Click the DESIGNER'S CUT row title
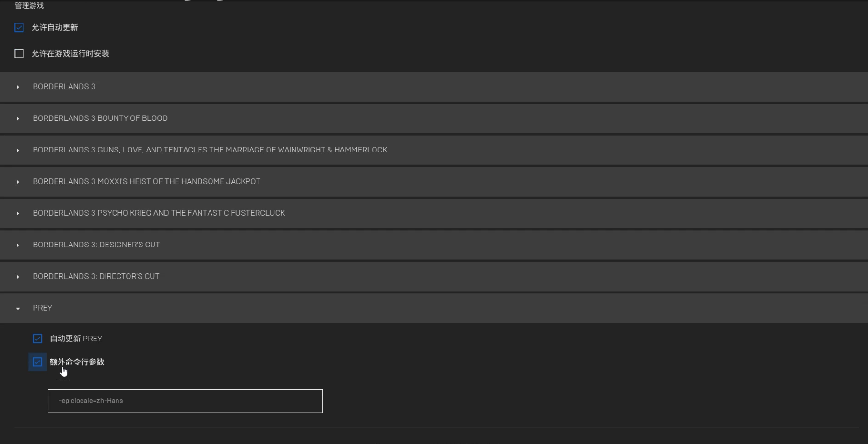Viewport: 868px width, 444px height. (x=96, y=245)
